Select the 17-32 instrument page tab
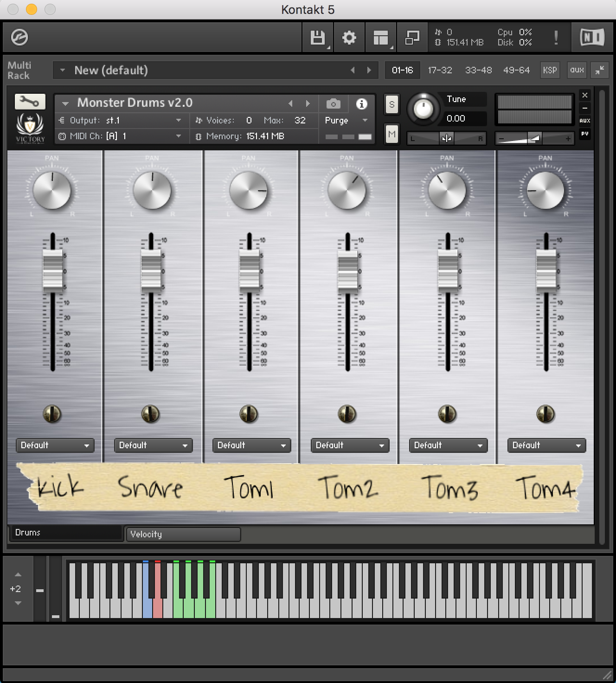Viewport: 616px width, 683px height. 440,70
